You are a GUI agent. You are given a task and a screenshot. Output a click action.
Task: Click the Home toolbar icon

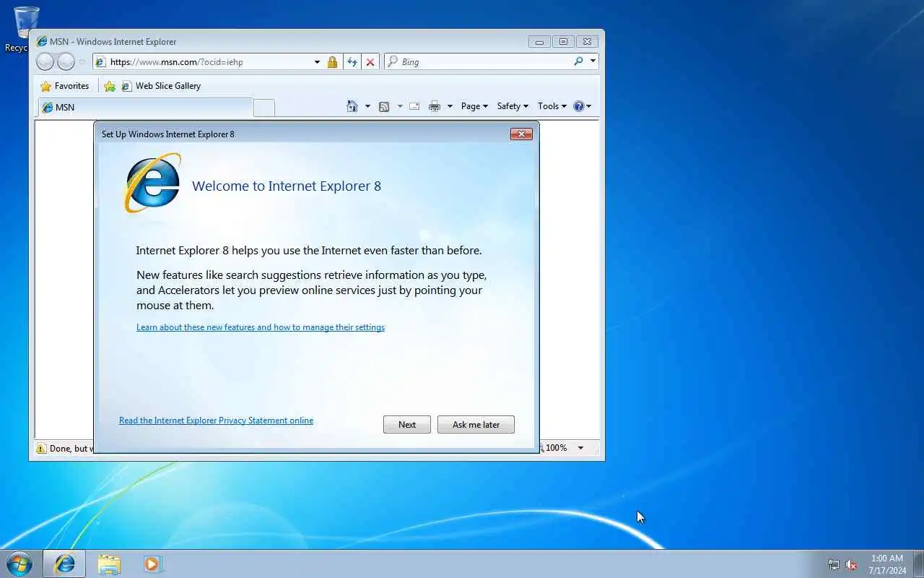click(x=352, y=106)
